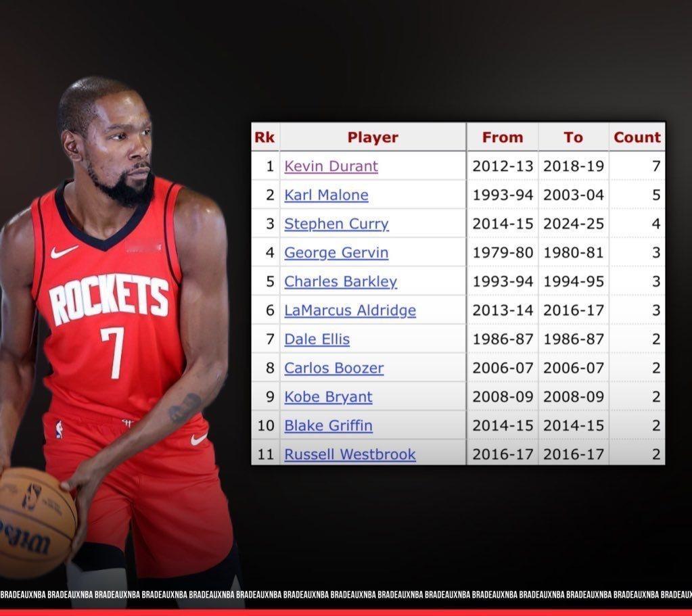Select the Charles Barkley link
The image size is (692, 616).
[341, 281]
